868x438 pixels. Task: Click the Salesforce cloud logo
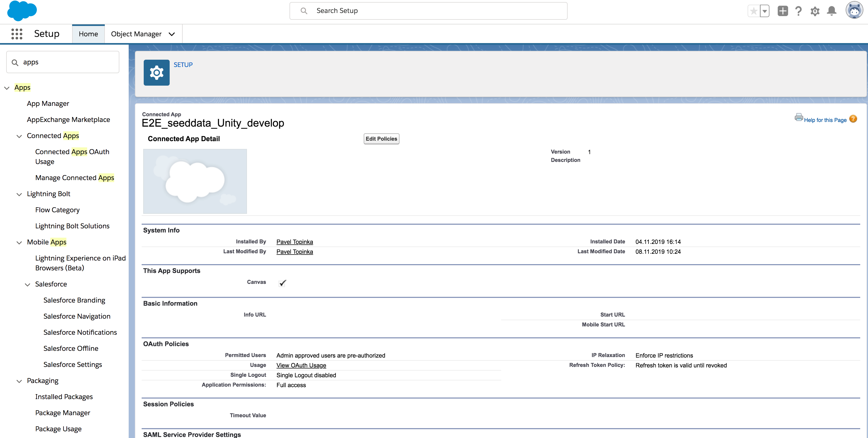(x=22, y=11)
